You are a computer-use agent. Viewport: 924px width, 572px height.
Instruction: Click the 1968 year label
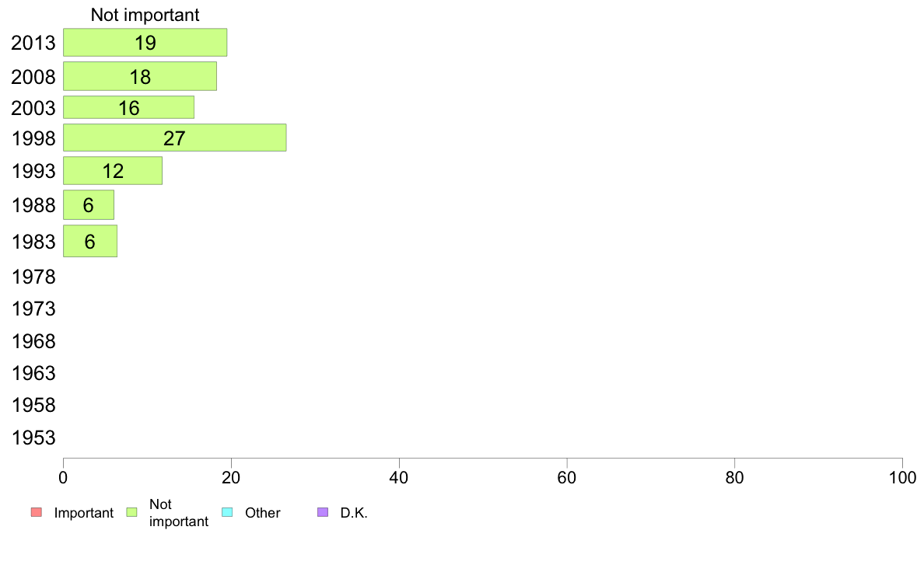[x=33, y=341]
